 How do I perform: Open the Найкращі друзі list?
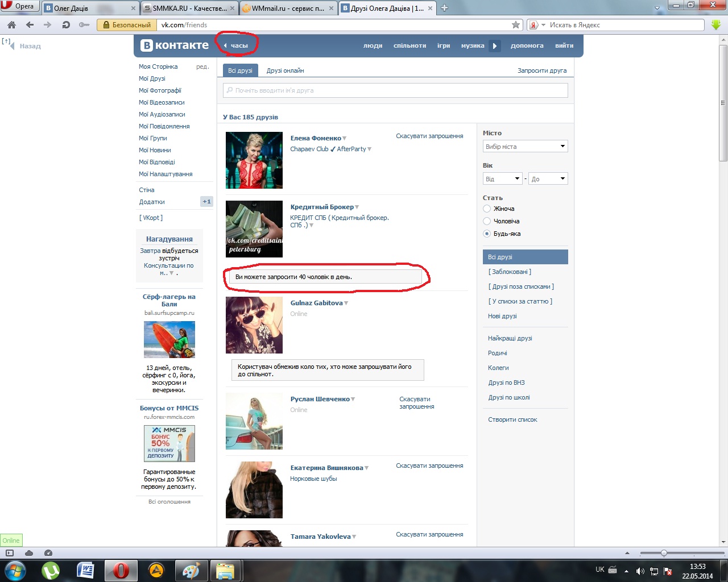(x=510, y=338)
